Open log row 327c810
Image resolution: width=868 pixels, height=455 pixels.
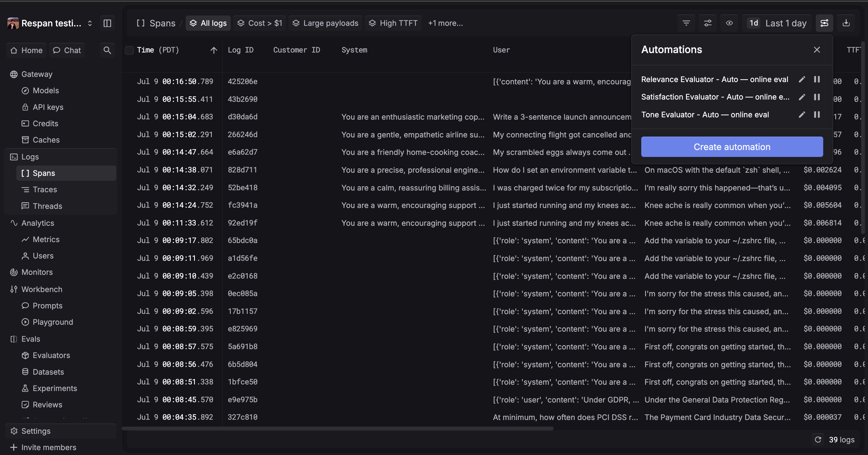pyautogui.click(x=242, y=417)
